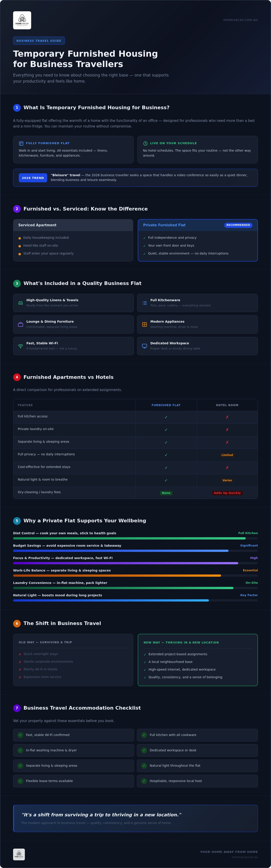271x868 pixels.
Task: Click the Home Vacay logo in the header
Action: point(22,20)
